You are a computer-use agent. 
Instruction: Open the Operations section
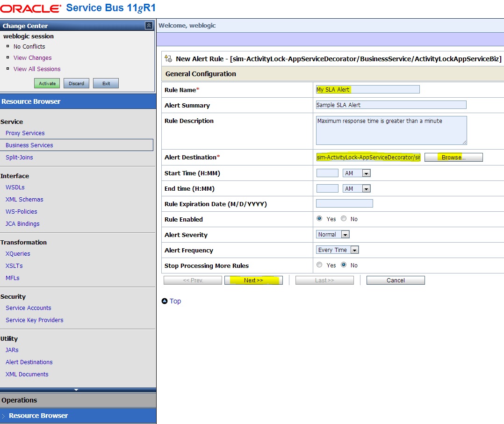pos(78,400)
